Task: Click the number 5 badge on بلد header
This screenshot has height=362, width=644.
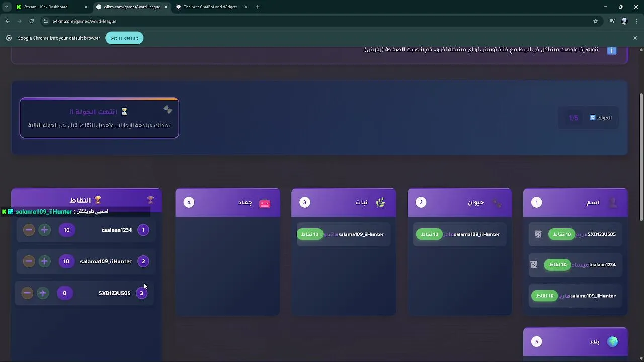Action: 536,342
